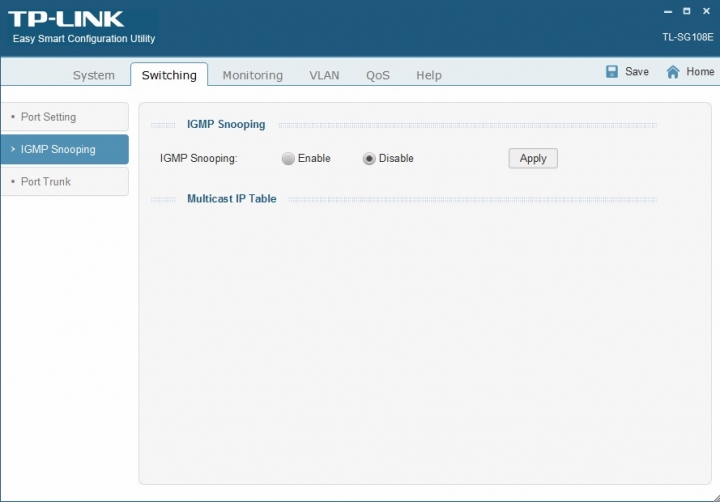Select the Enable radio button

(x=288, y=158)
